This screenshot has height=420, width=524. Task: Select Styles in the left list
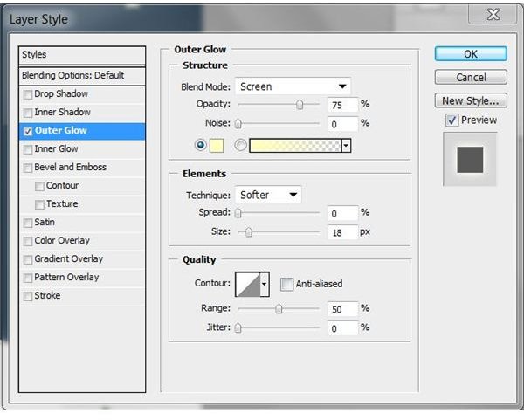point(82,55)
